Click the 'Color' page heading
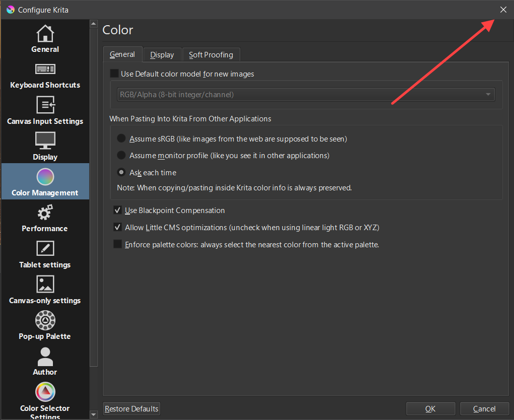 pyautogui.click(x=118, y=30)
